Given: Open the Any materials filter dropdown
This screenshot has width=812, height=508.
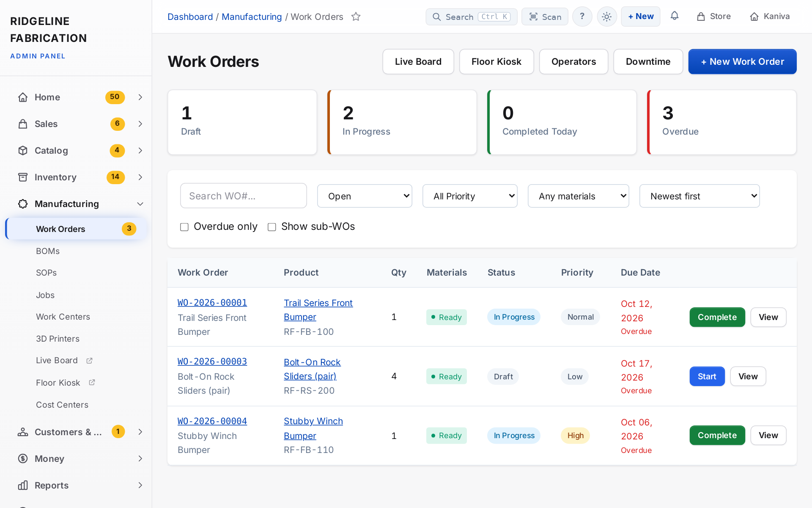Looking at the screenshot, I should 578,196.
